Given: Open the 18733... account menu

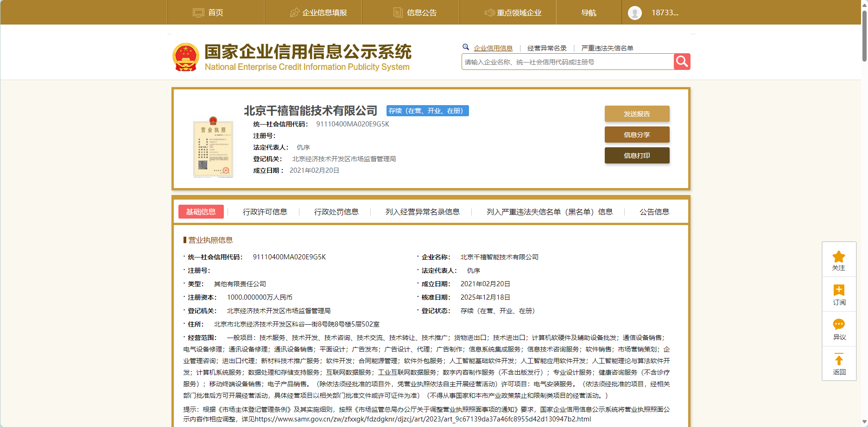Looking at the screenshot, I should 665,13.
